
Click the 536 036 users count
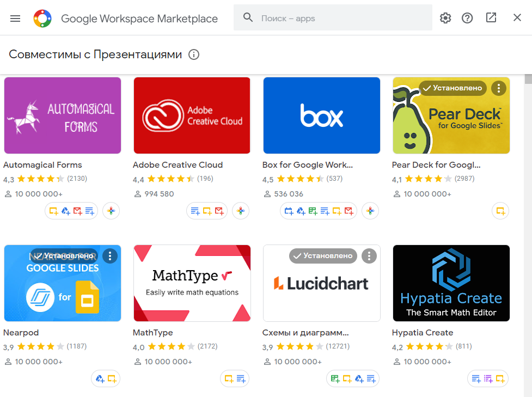pos(289,194)
